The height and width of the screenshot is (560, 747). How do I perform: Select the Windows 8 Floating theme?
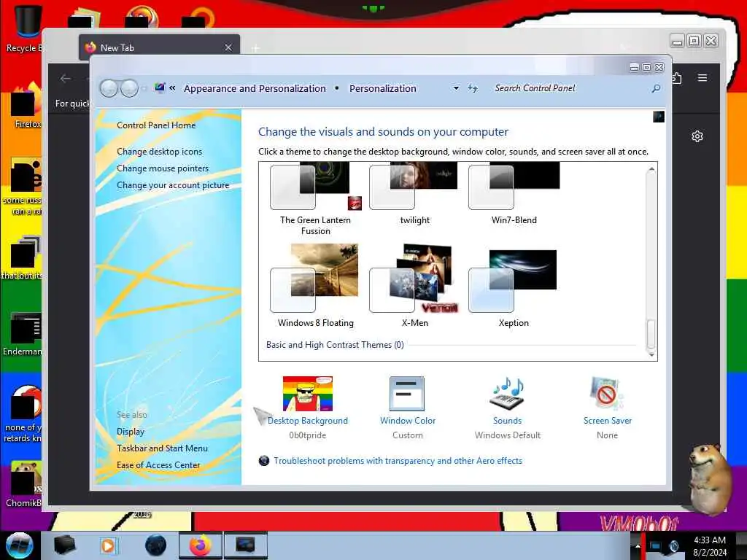click(315, 286)
